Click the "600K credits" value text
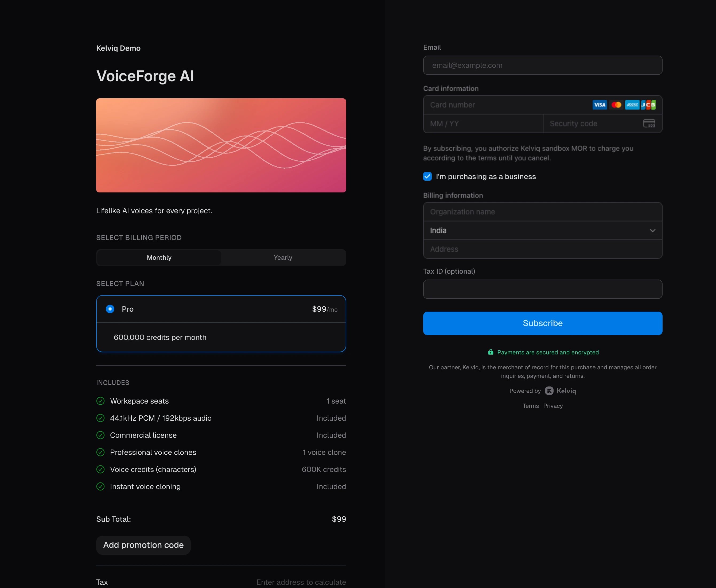 click(x=324, y=469)
